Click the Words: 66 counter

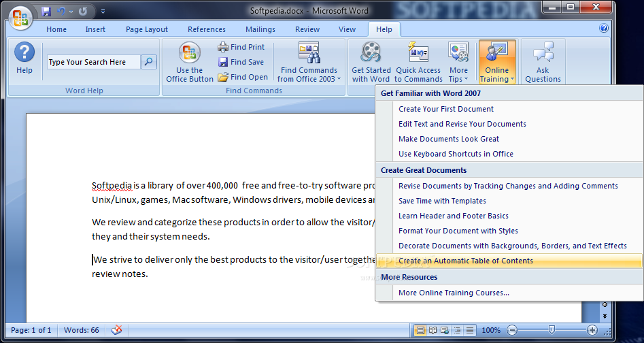[x=82, y=330]
